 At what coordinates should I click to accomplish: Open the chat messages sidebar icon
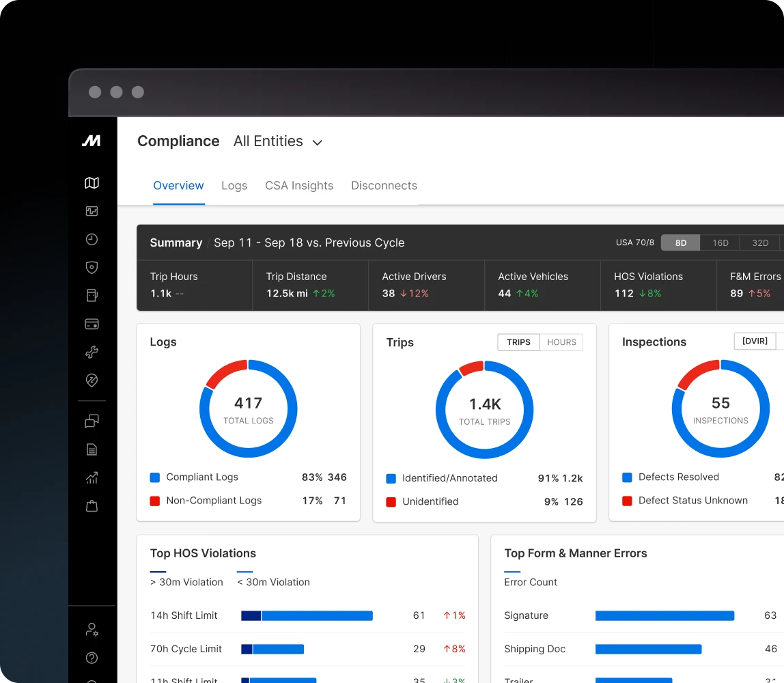92,421
